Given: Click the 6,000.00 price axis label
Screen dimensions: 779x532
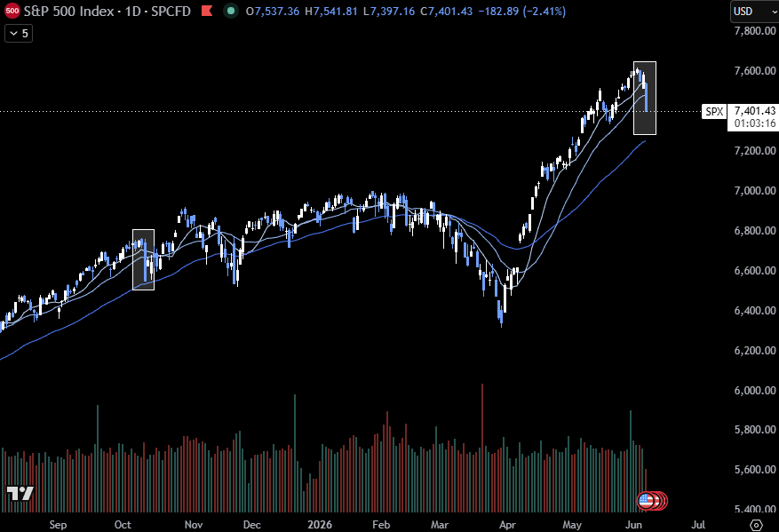Looking at the screenshot, I should pyautogui.click(x=755, y=391).
